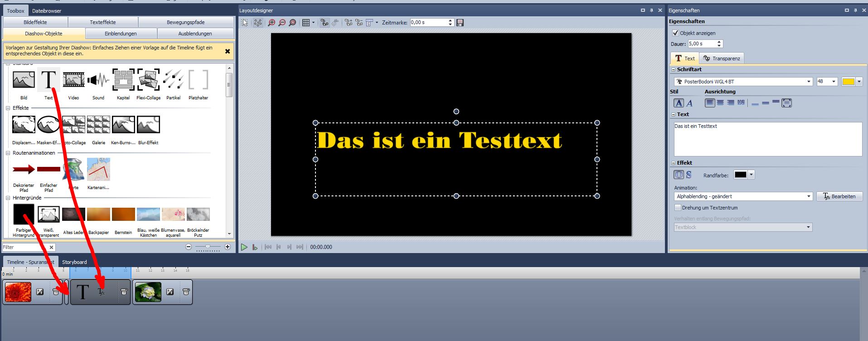868x341 pixels.
Task: Switch to the Texteffekte tab
Action: (103, 22)
